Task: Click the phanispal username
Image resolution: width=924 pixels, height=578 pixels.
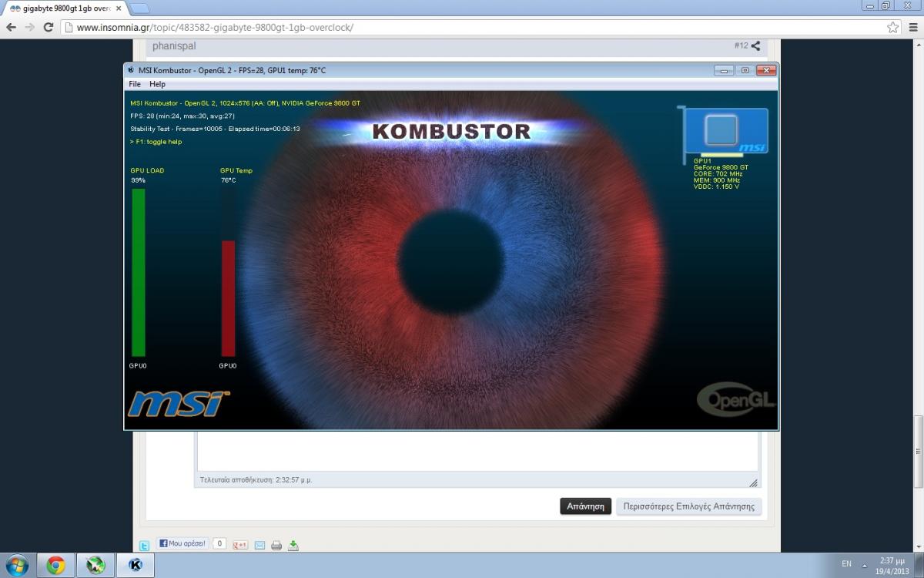Action: (175, 45)
